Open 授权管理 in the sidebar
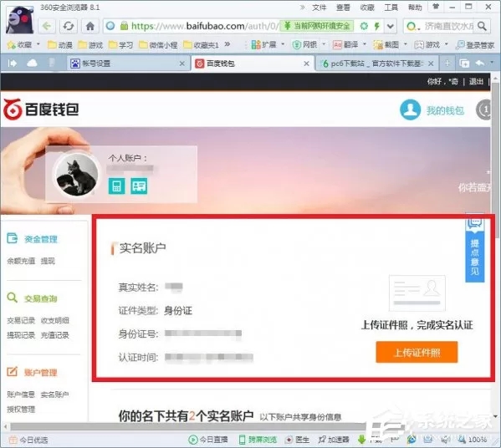Viewport: 501px width, 448px height. 21,409
